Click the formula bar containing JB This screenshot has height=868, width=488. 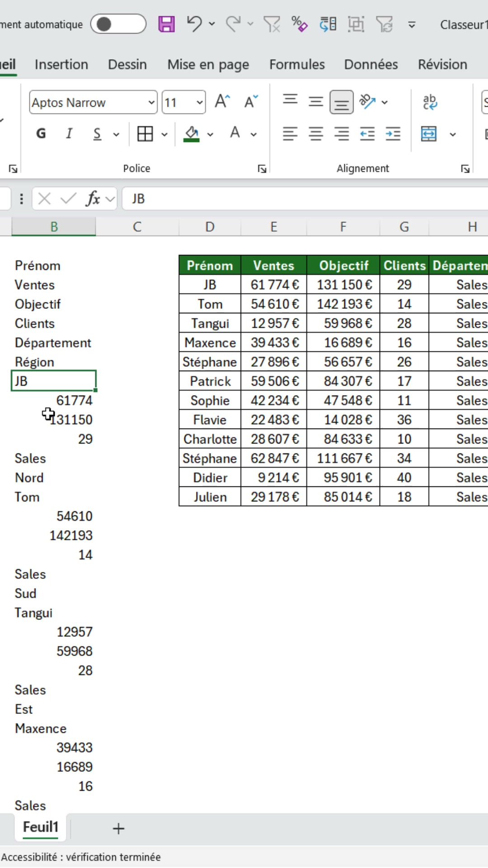click(x=305, y=198)
